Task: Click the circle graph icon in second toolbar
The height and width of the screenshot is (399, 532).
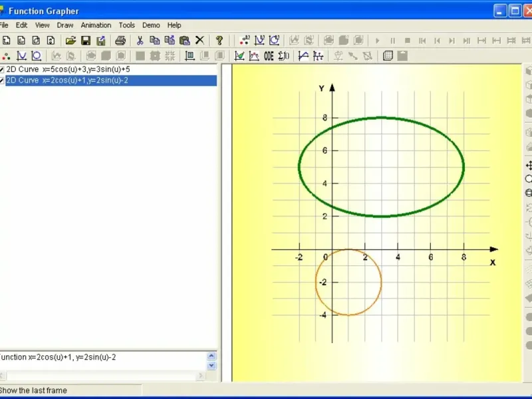Action: [x=36, y=56]
